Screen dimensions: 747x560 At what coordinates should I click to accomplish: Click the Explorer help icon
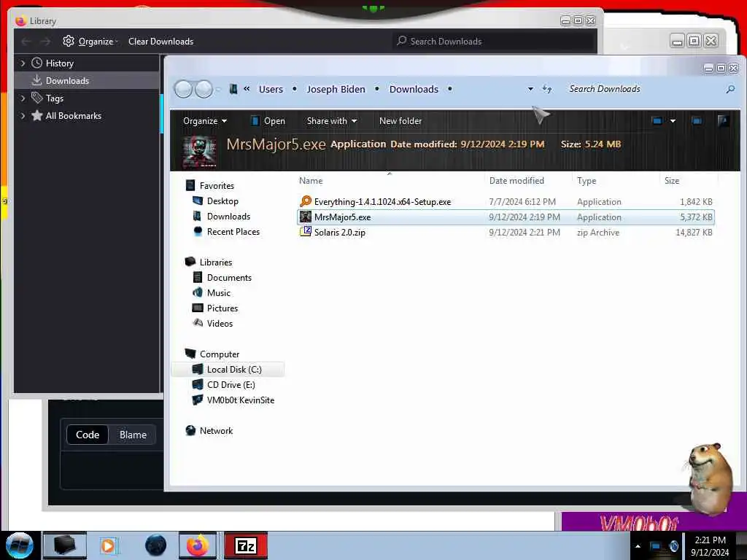point(723,121)
